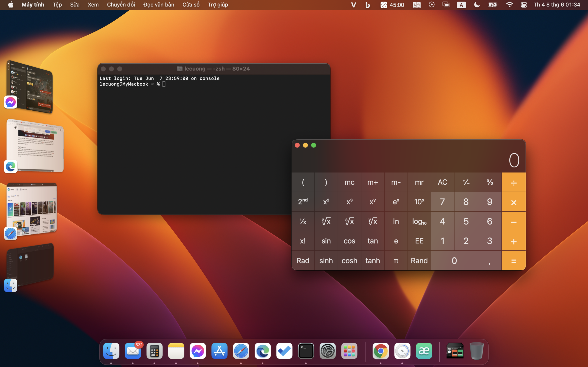This screenshot has height=367, width=588.
Task: Open the Máy tính app menu
Action: (x=33, y=5)
